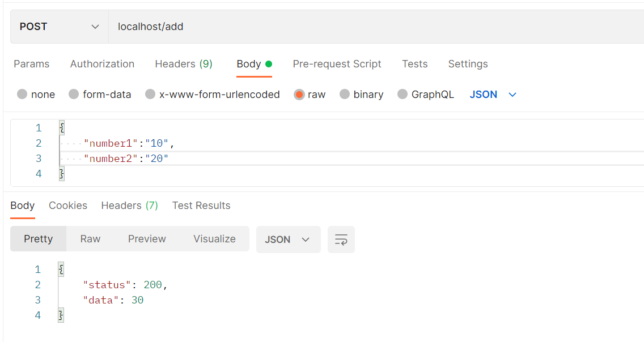The image size is (644, 342).
Task: Select the none body type option
Action: (36, 95)
